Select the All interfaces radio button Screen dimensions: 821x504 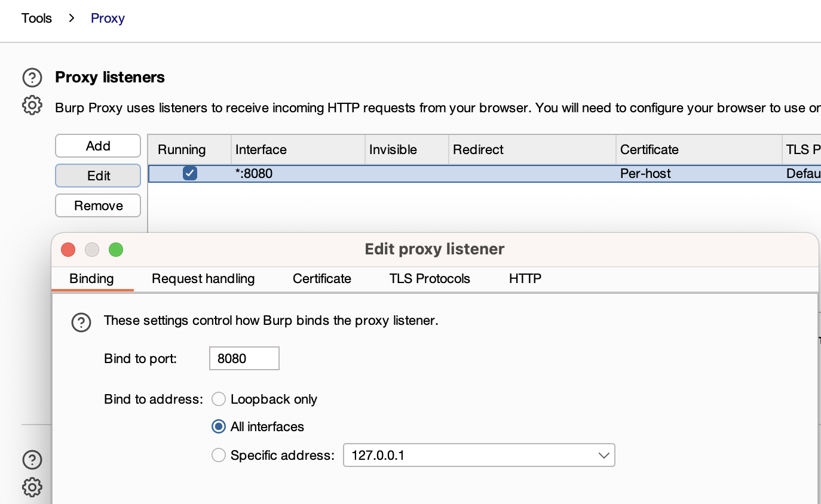coord(219,426)
